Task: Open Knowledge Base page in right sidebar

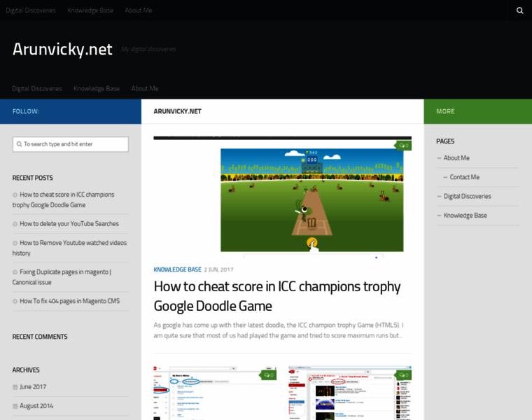Action: tap(465, 216)
